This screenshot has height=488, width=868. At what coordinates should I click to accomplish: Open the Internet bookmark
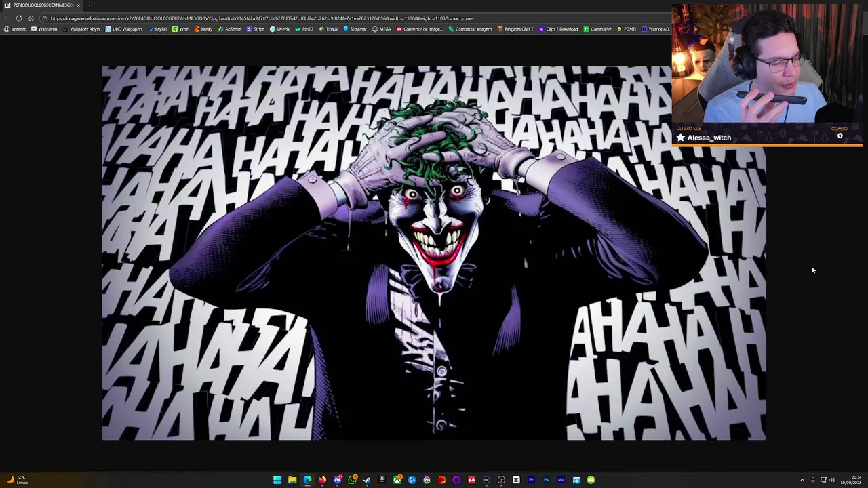[14, 29]
